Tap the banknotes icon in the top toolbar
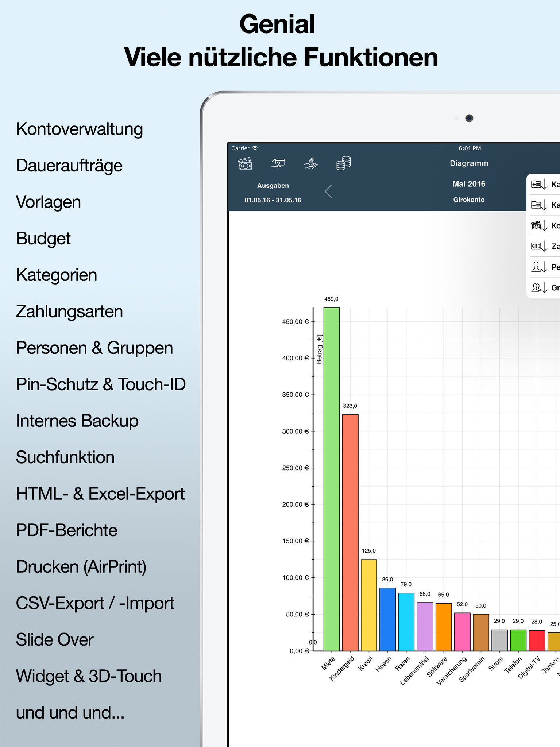Viewport: 560px width, 747px height. click(x=245, y=163)
